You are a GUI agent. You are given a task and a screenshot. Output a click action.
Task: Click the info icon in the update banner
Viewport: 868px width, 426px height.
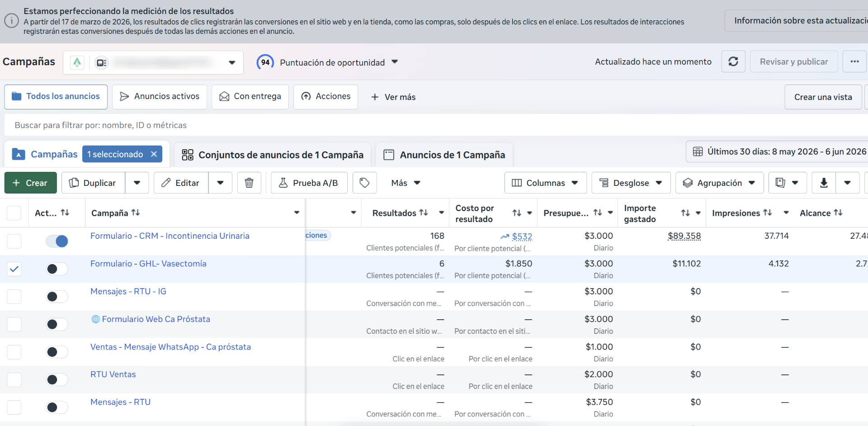(11, 20)
